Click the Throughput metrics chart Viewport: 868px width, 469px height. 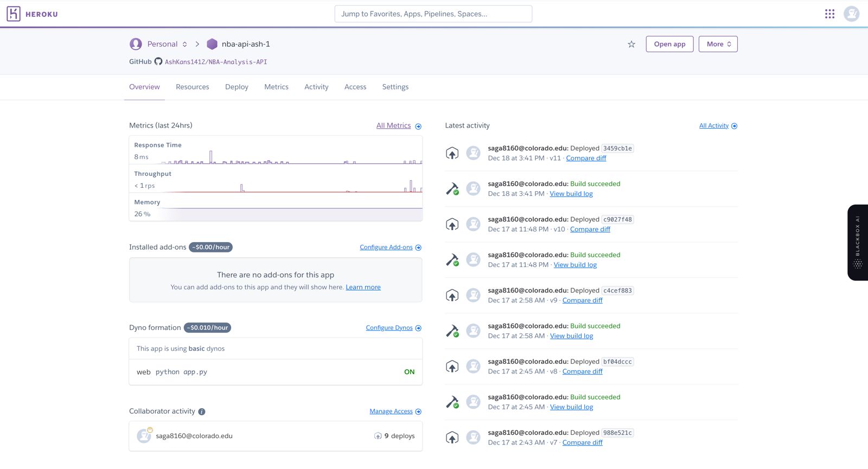tap(276, 180)
